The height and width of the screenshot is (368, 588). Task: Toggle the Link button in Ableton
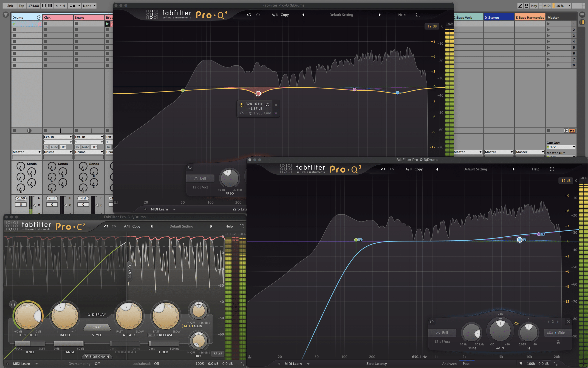pyautogui.click(x=10, y=6)
